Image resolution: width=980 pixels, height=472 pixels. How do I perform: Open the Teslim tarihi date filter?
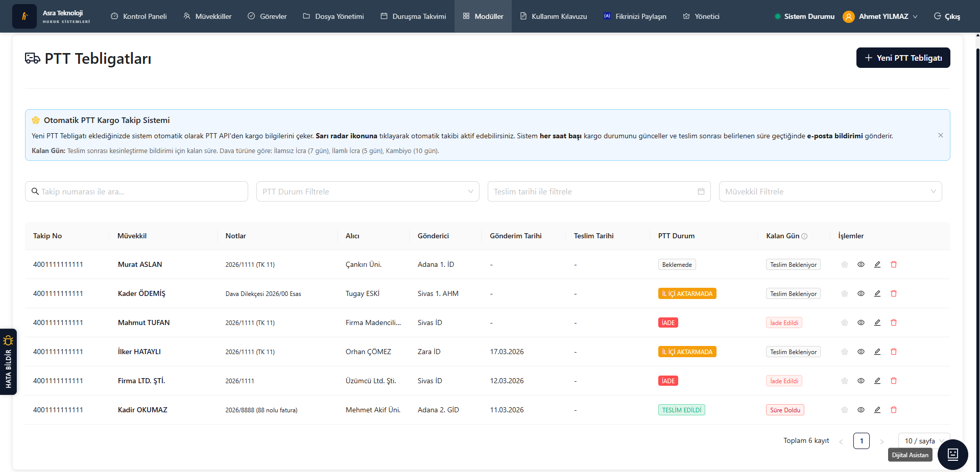pyautogui.click(x=599, y=191)
